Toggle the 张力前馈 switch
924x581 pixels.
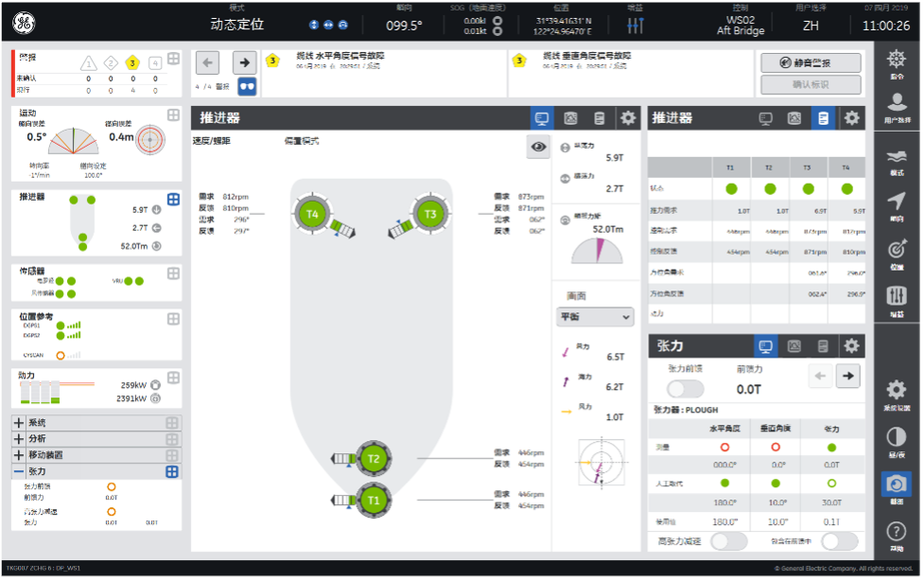pyautogui.click(x=686, y=389)
